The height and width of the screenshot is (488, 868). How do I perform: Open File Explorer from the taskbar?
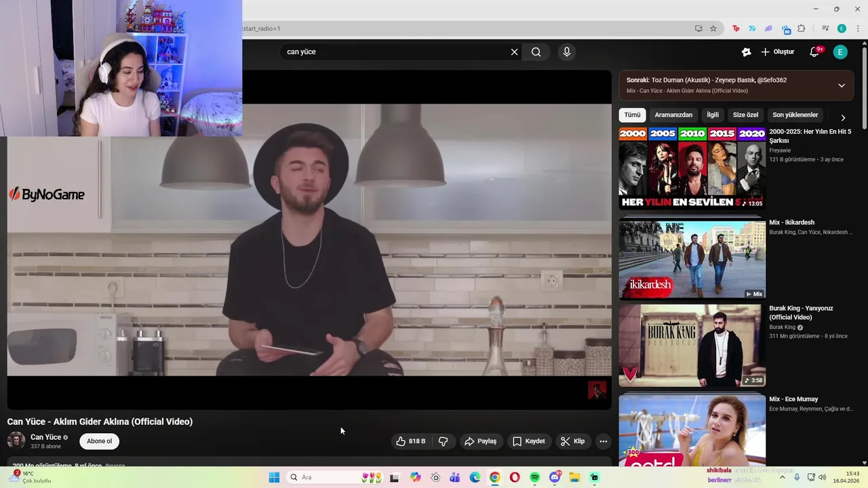click(574, 477)
